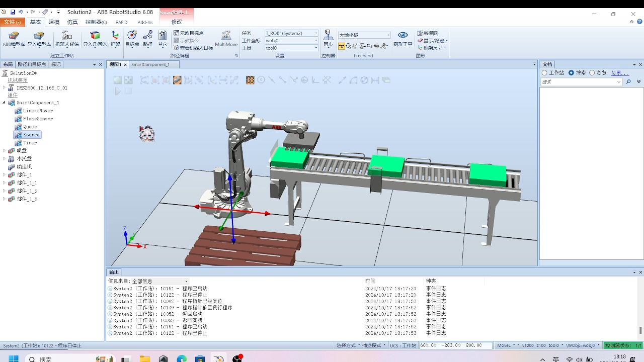Toggle the move Freehand tool in ribbon

[x=341, y=46]
